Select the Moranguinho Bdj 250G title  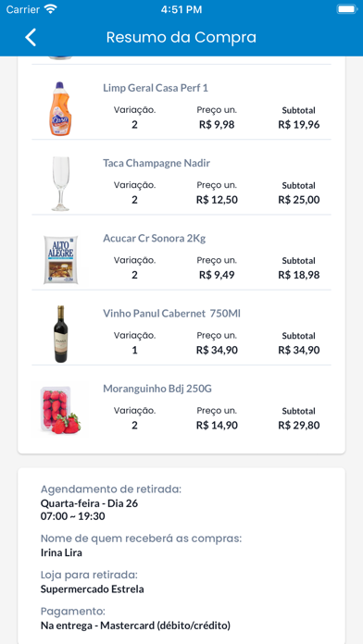tap(157, 389)
